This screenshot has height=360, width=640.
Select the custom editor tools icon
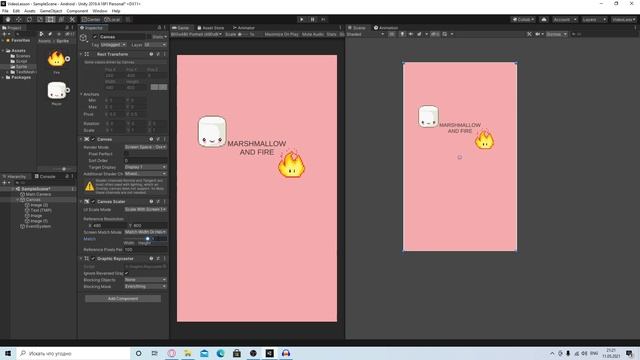pyautogui.click(x=72, y=20)
